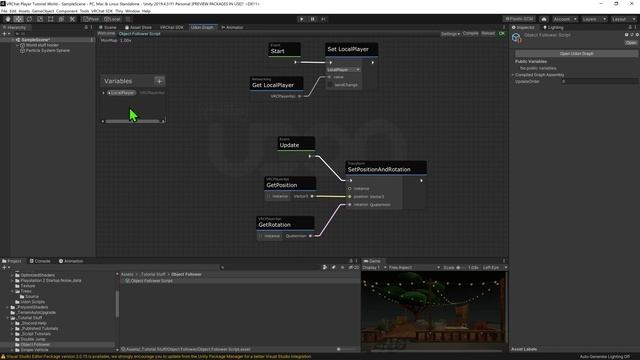
Task: Open the Window menu
Action: coord(132,11)
